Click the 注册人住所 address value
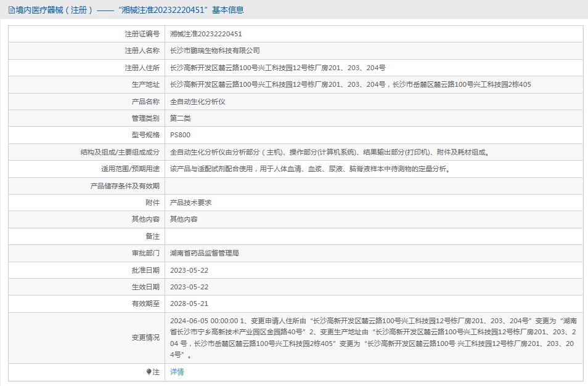Viewport: 588px width, 386px height. (277, 68)
